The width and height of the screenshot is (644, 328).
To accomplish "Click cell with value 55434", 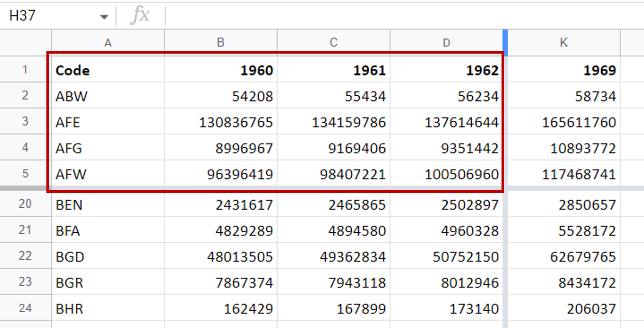I will tap(334, 96).
